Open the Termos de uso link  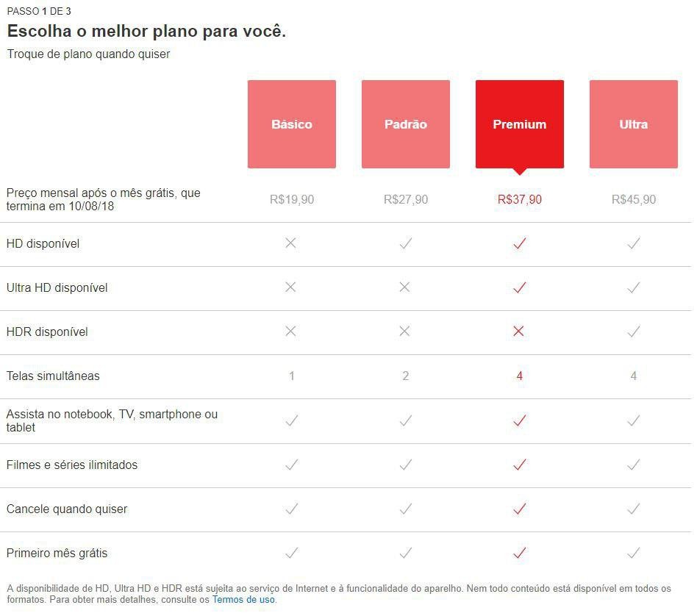pyautogui.click(x=243, y=599)
